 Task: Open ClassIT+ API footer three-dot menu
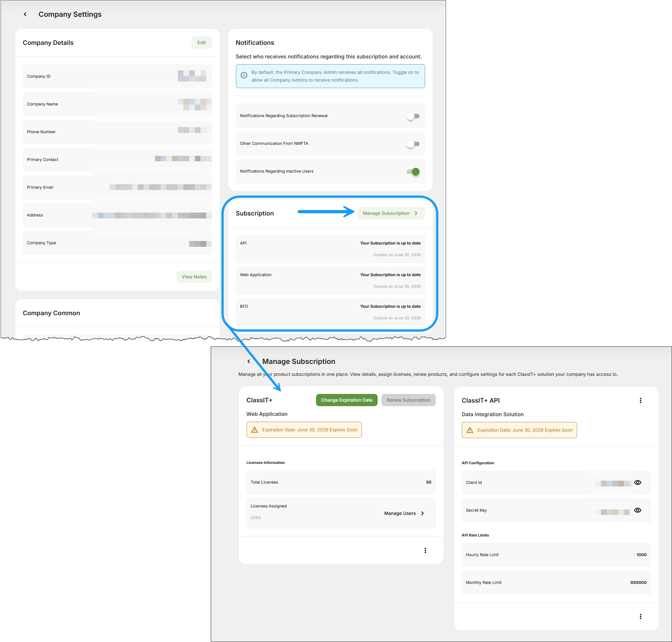[640, 616]
